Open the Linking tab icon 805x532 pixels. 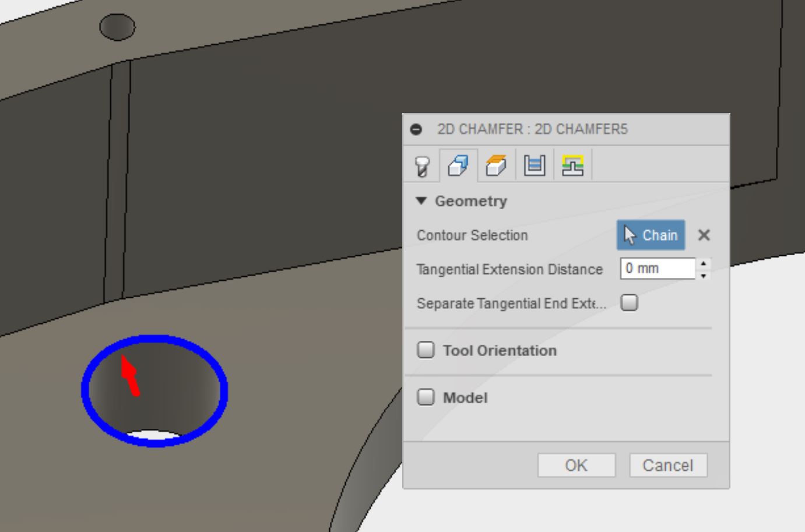[x=572, y=166]
